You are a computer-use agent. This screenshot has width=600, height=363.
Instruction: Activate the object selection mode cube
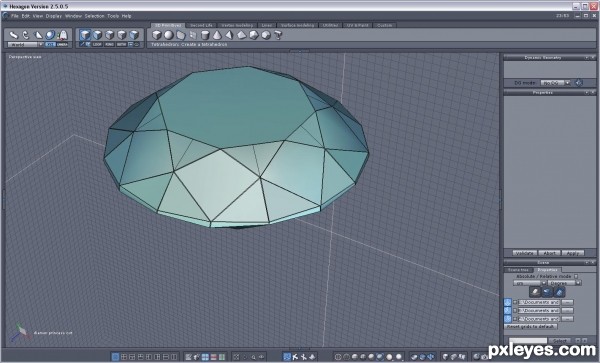[85, 35]
